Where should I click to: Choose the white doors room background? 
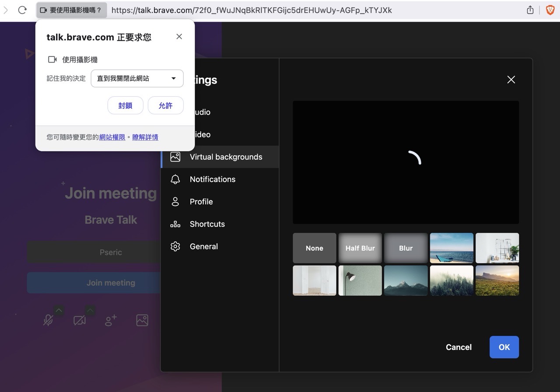point(315,280)
